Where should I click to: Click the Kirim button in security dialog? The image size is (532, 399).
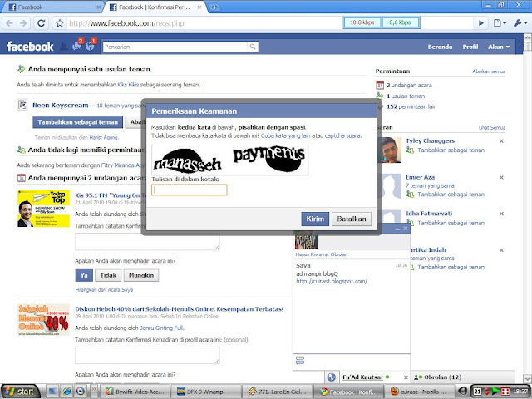[315, 219]
